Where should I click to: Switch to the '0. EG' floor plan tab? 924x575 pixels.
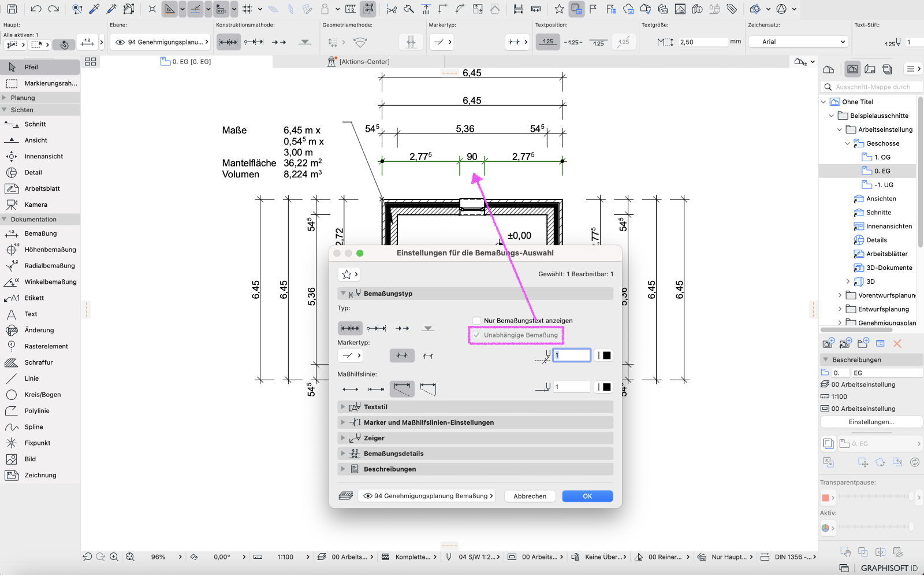(x=186, y=61)
